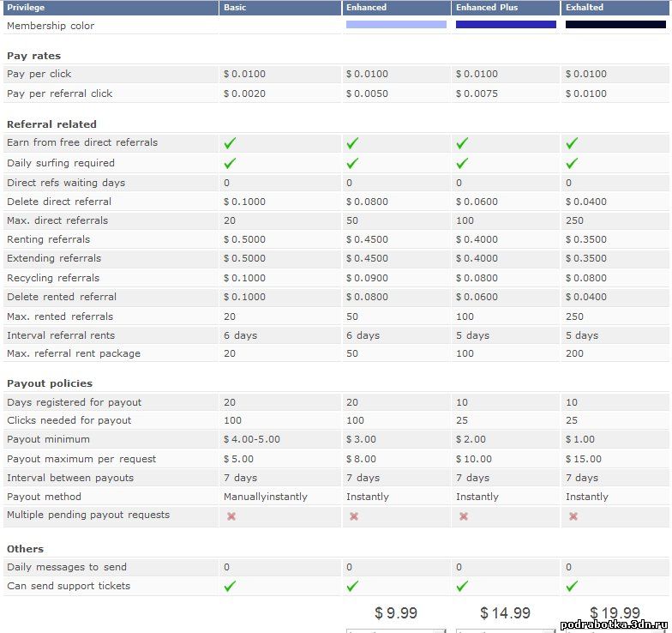Click the Basic checkmark for Can send support tickets
This screenshot has width=672, height=633.
click(x=230, y=587)
